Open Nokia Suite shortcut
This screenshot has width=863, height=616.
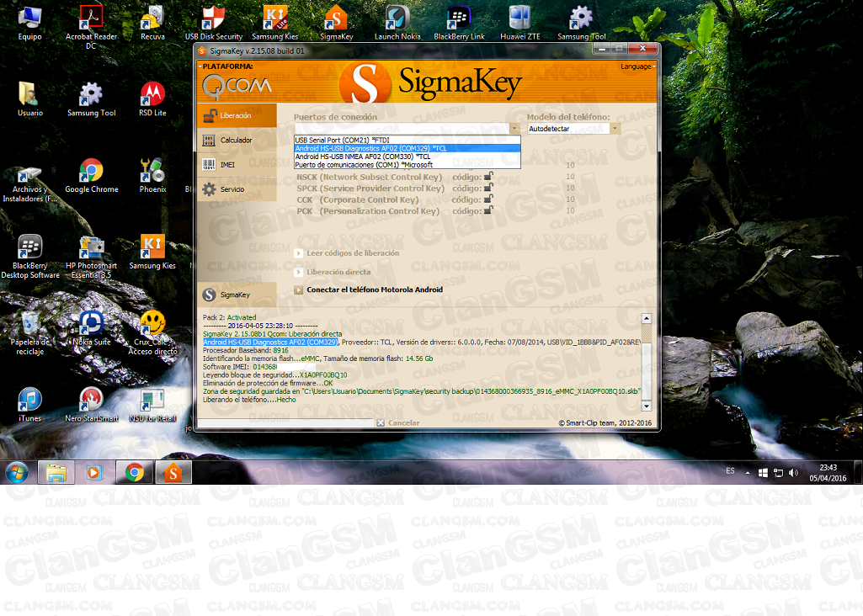click(x=92, y=329)
